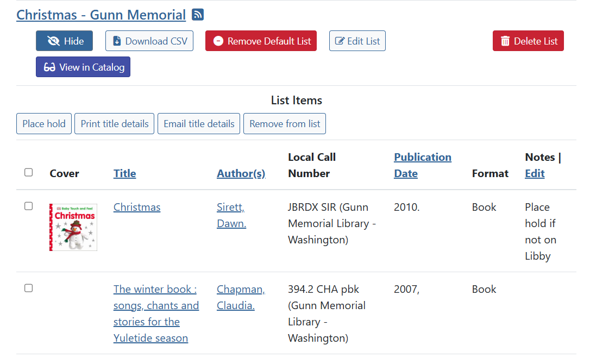Click the RSS feed icon beside the list title
This screenshot has height=364, width=609.
click(x=197, y=15)
